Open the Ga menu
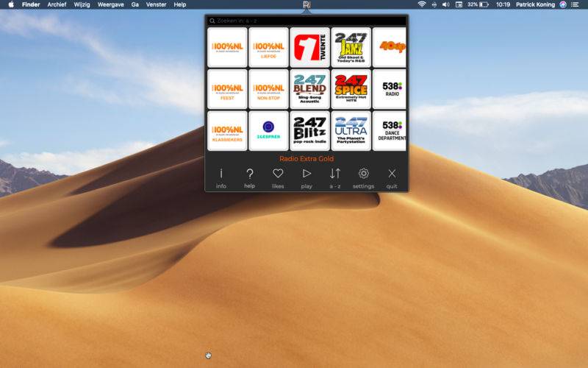The image size is (588, 368). (135, 4)
